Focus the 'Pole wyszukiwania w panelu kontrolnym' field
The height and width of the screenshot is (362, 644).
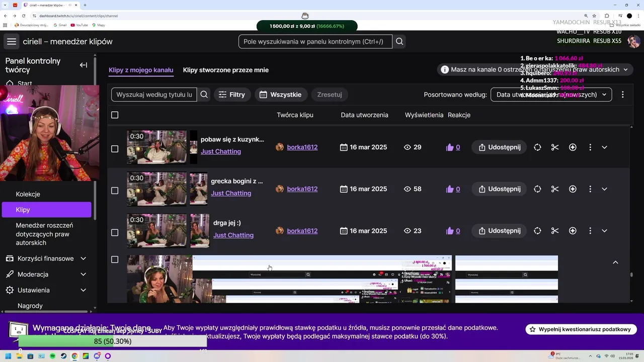[315, 42]
